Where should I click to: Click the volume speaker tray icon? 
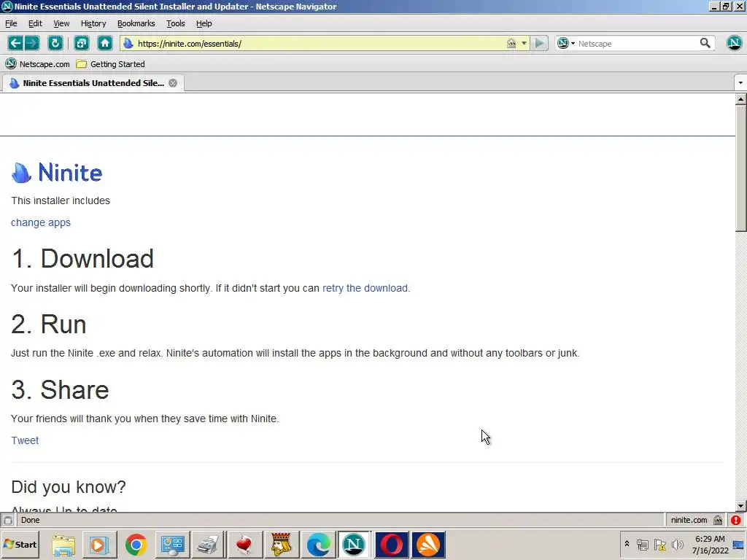pyautogui.click(x=677, y=544)
